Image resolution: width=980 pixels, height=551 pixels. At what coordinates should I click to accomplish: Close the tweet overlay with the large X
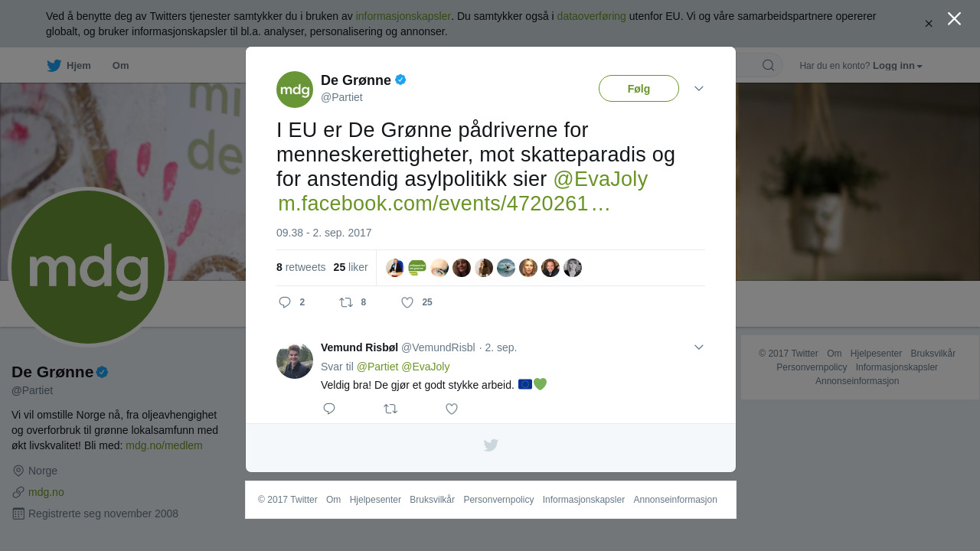(954, 18)
